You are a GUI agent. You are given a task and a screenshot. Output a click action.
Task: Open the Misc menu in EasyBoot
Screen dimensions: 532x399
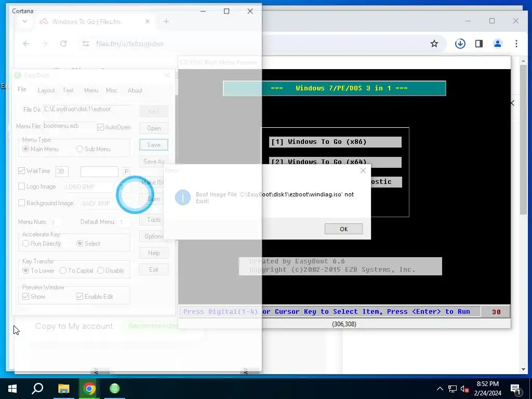point(111,90)
